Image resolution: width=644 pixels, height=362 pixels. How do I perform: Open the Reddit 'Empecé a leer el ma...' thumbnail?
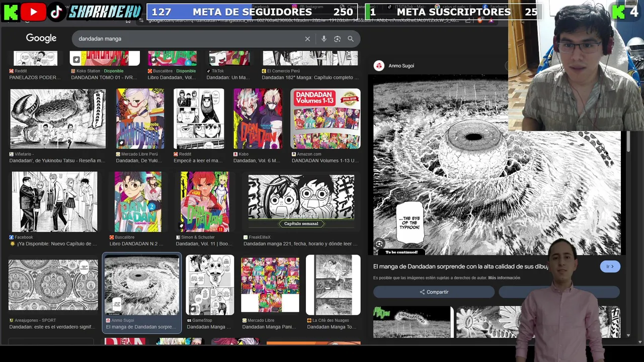click(199, 119)
